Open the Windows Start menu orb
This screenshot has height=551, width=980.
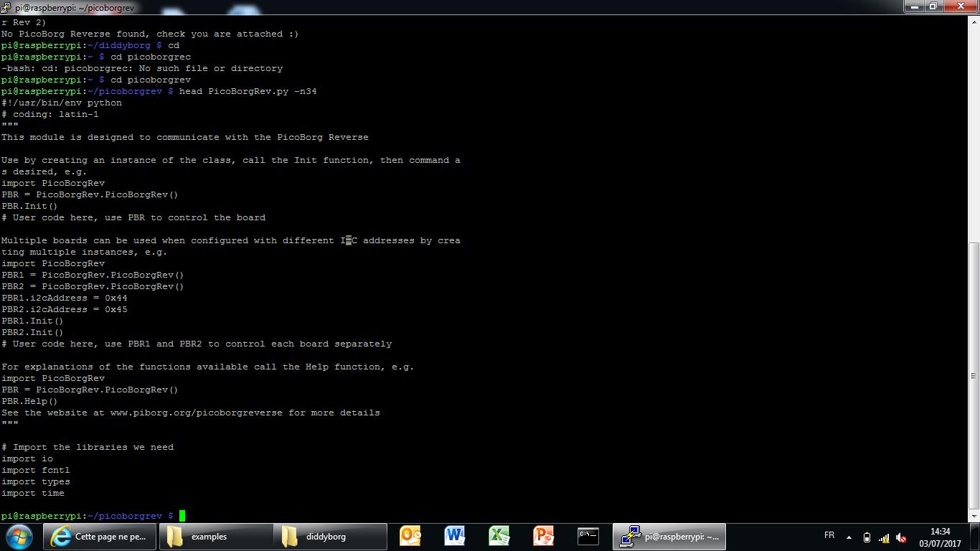coord(19,536)
